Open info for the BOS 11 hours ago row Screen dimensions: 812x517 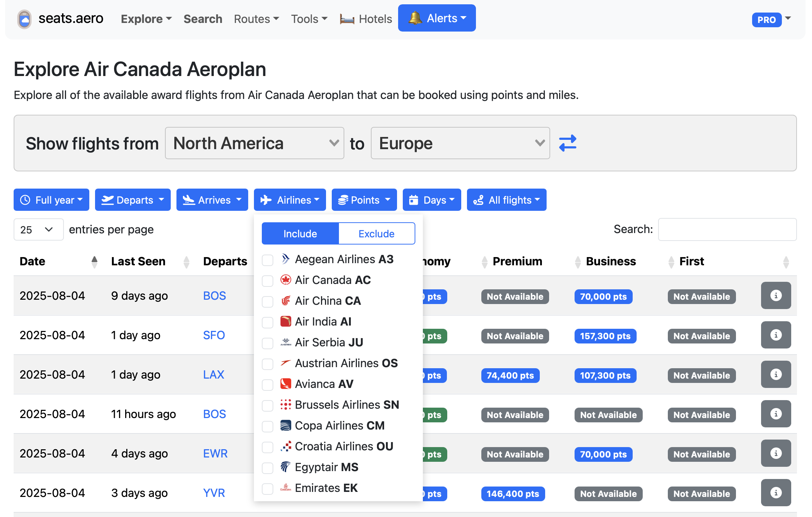coord(776,414)
